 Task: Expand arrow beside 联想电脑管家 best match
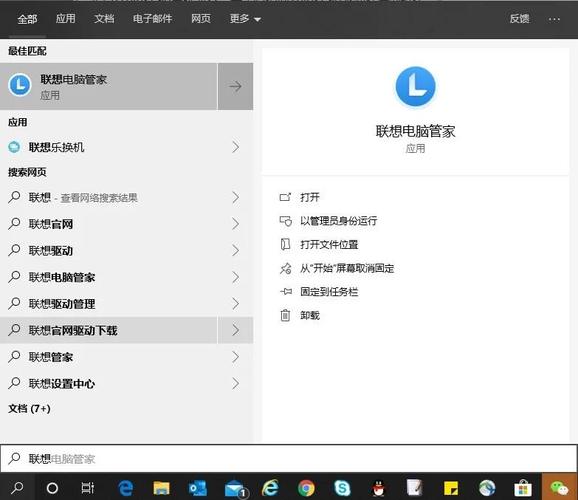[x=235, y=86]
